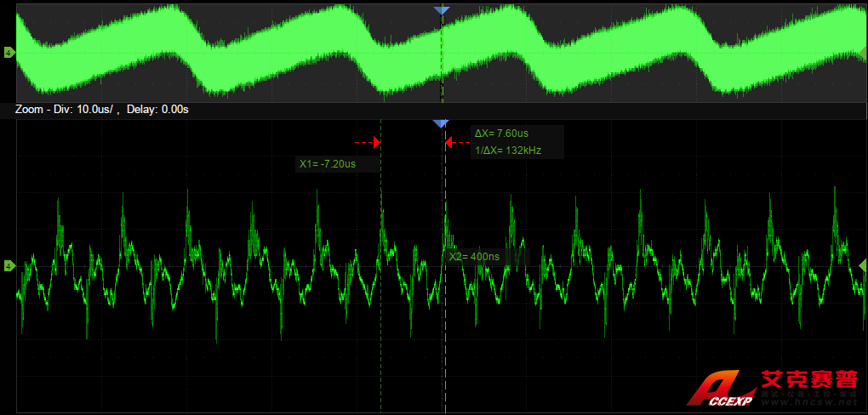Click channel 4 marker beside overview waveform
The image size is (868, 415).
pos(9,53)
